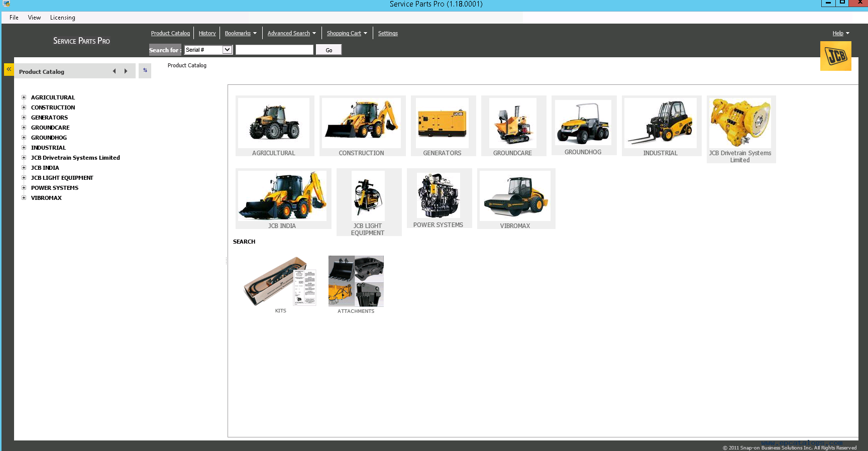Expand the CONSTRUCTION tree node
The width and height of the screenshot is (868, 451).
[24, 107]
